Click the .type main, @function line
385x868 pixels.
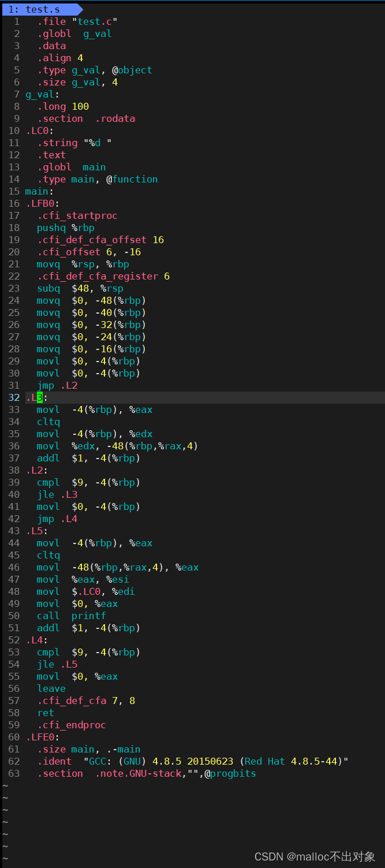98,179
